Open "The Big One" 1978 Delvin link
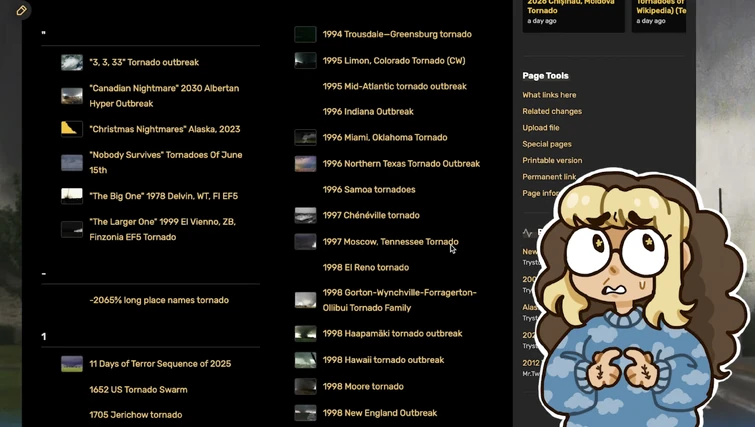 [163, 196]
